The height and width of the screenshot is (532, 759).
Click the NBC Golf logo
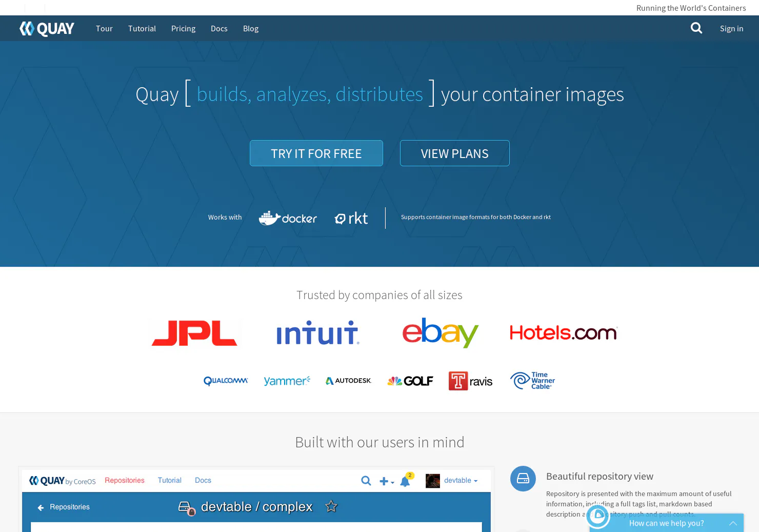coord(410,381)
